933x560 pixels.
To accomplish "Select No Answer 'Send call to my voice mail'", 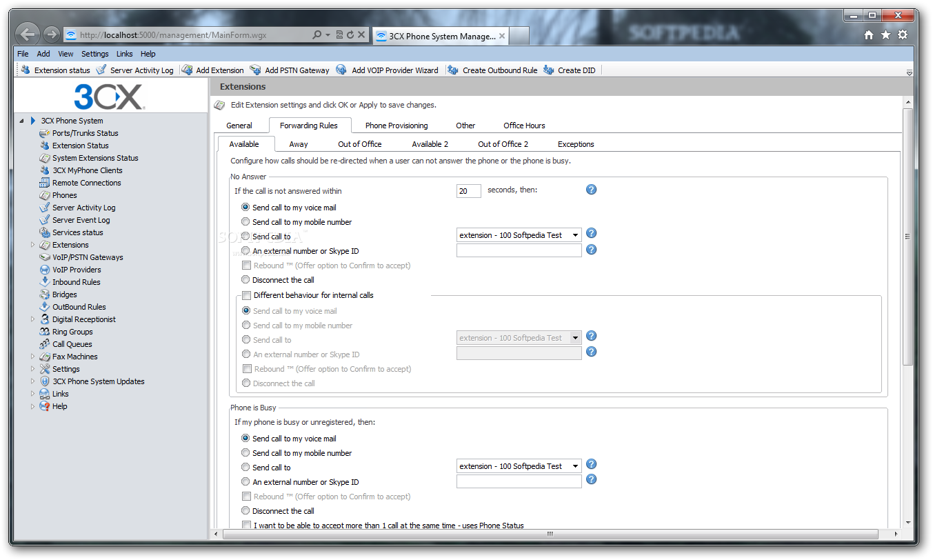I will (x=245, y=207).
